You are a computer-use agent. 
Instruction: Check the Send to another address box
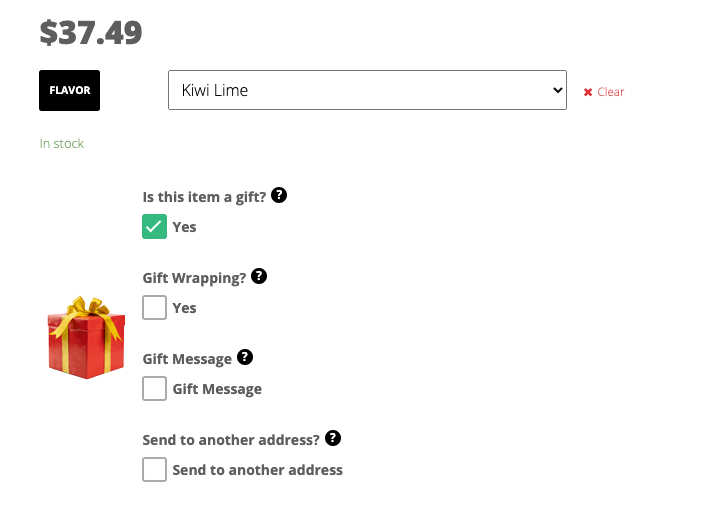154,469
